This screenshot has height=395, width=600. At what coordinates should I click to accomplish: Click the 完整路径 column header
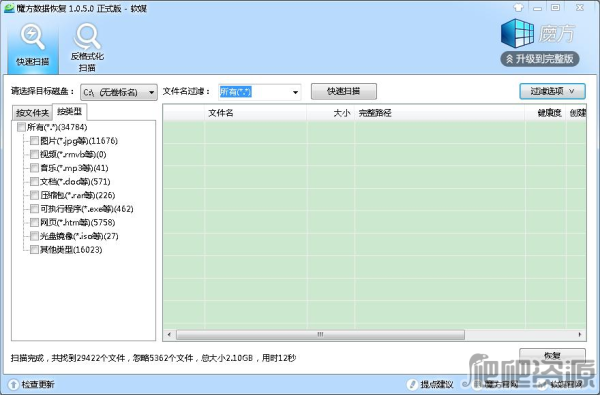point(439,113)
